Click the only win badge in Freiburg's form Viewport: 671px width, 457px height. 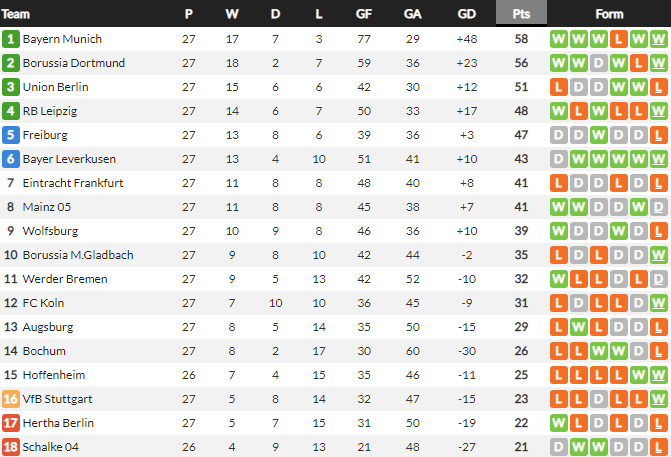[x=598, y=135]
